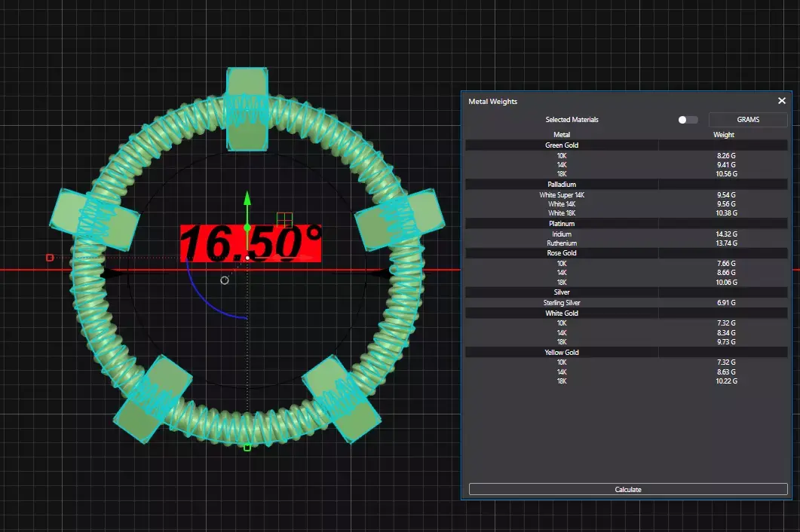Image resolution: width=800 pixels, height=532 pixels.
Task: Click the small hollow circle gizmo handle
Action: pos(225,280)
